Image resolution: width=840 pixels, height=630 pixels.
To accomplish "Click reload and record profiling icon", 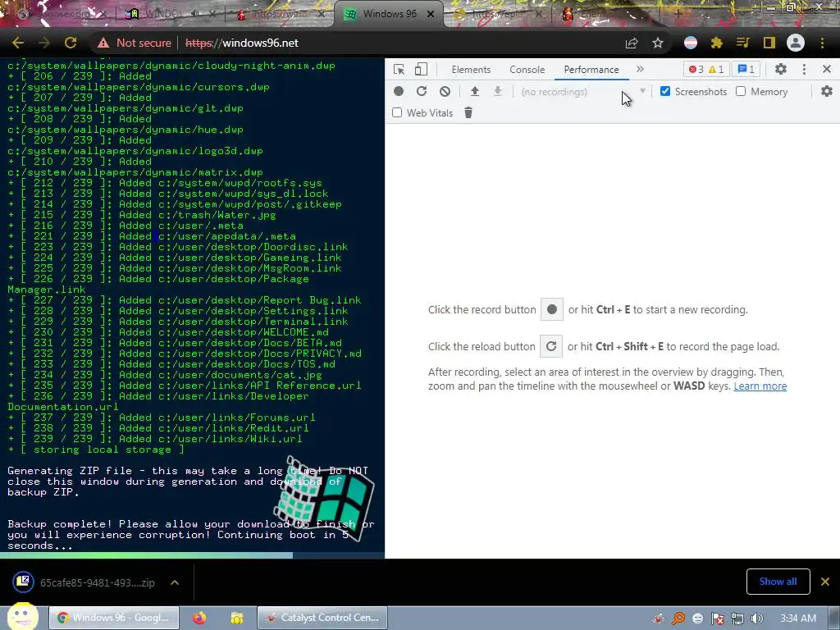I will pos(422,91).
